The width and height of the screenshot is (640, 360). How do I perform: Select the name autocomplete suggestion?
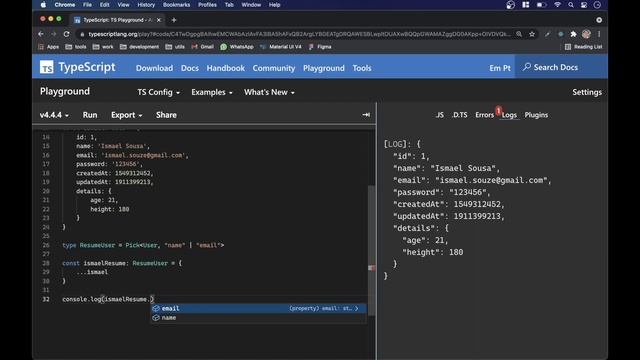(x=258, y=318)
